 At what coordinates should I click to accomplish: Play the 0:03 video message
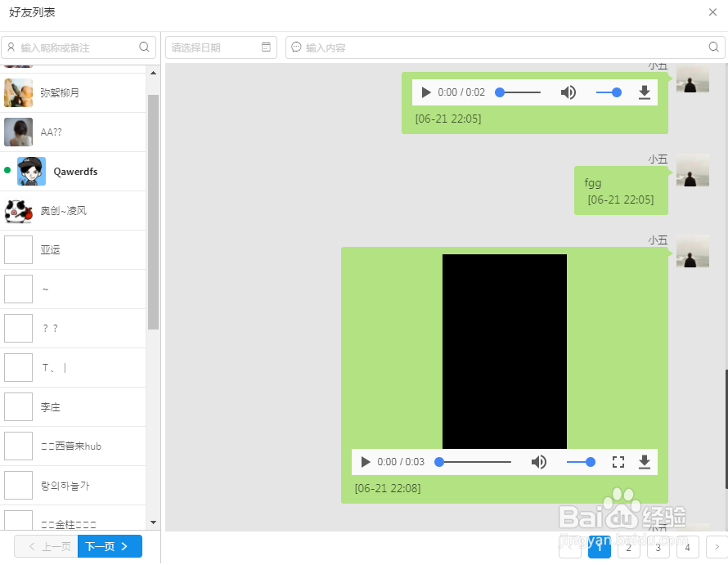[366, 462]
